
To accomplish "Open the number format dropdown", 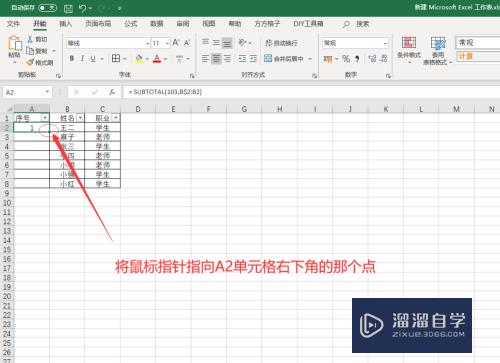I will [x=385, y=43].
